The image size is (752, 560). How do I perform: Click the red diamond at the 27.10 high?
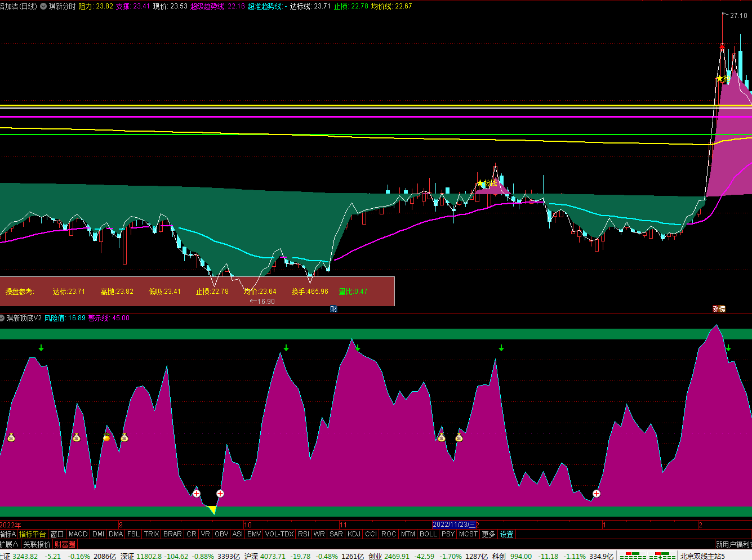point(722,47)
